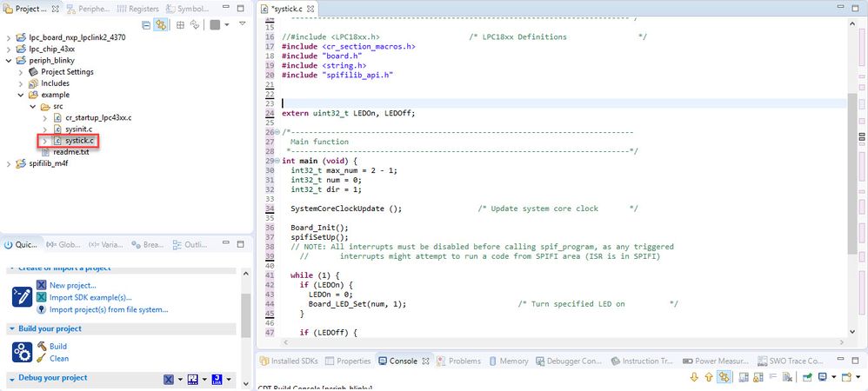Expand cr_startup_lpc43xx.c file node

point(45,118)
